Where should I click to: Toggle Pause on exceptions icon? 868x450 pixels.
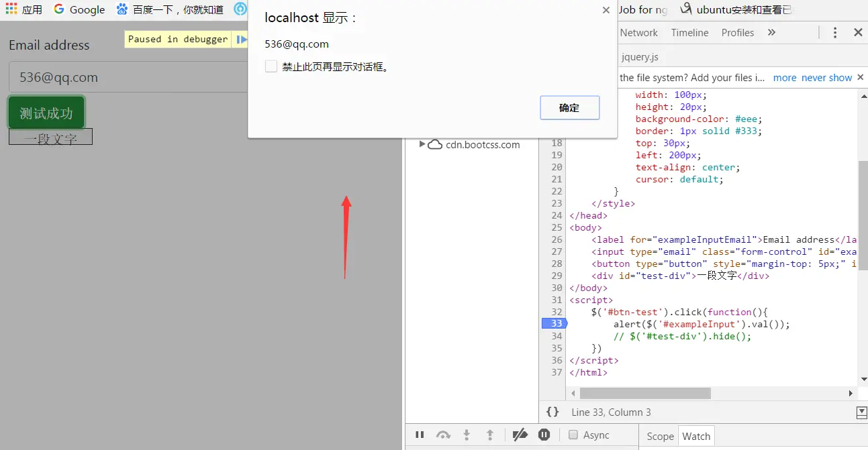pos(544,435)
